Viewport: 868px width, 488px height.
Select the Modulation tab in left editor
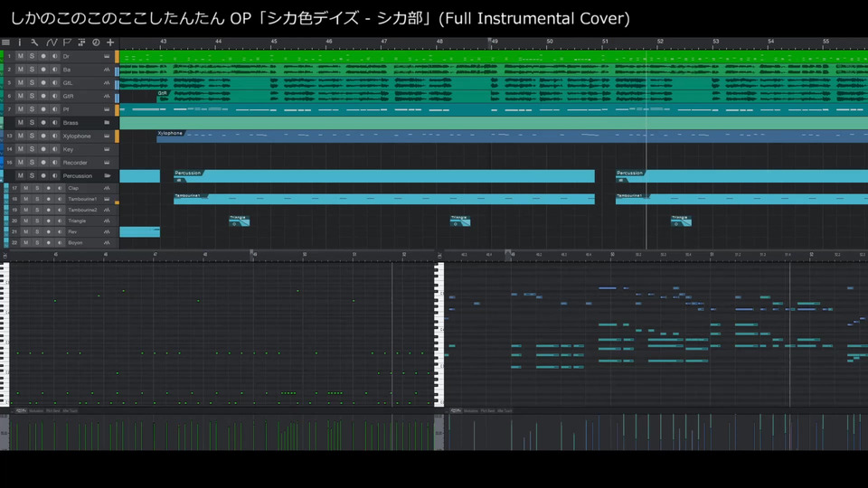pyautogui.click(x=36, y=411)
